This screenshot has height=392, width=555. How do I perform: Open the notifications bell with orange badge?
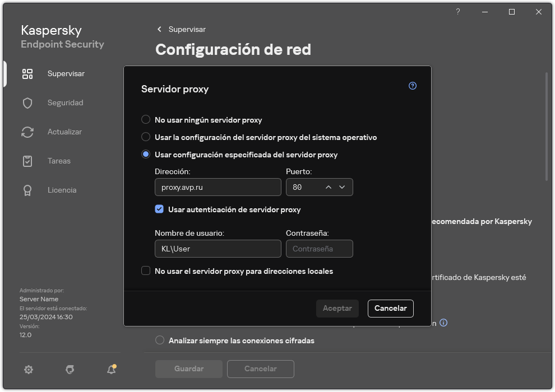(x=111, y=370)
